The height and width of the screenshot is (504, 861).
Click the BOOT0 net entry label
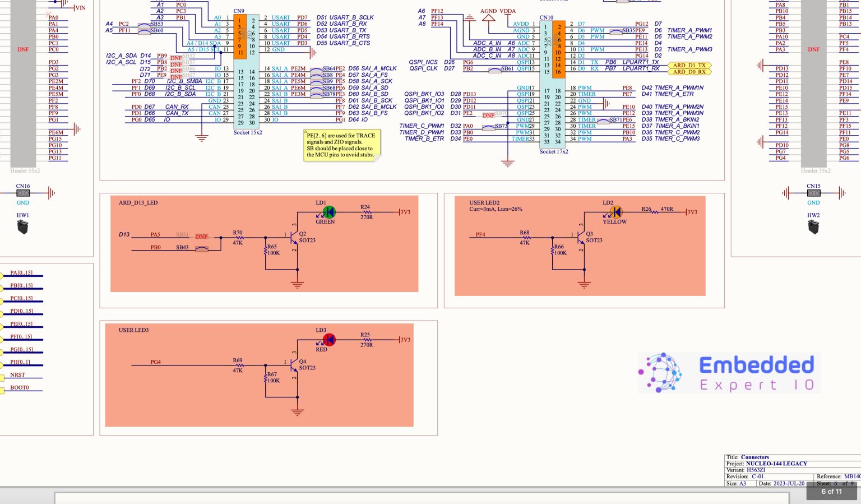pyautogui.click(x=18, y=387)
